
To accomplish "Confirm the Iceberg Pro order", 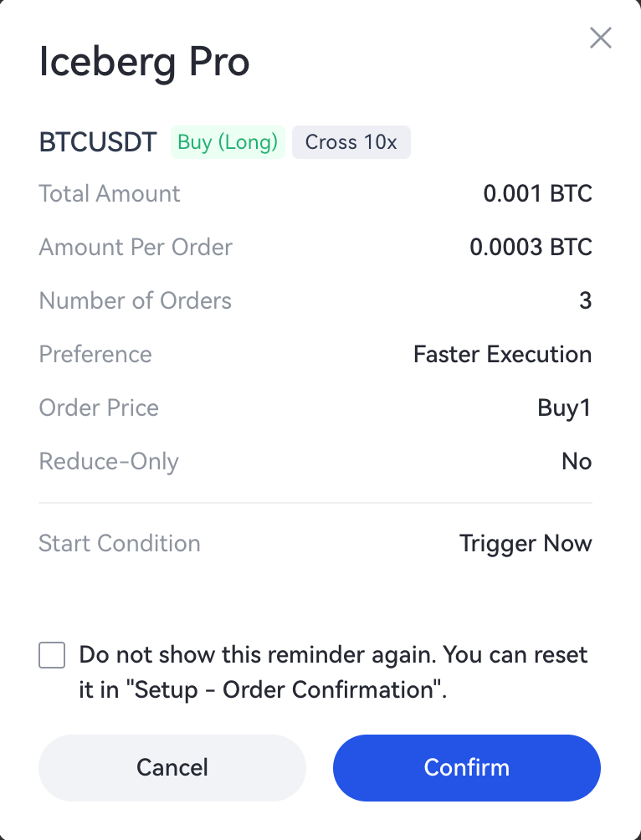I will tap(466, 767).
